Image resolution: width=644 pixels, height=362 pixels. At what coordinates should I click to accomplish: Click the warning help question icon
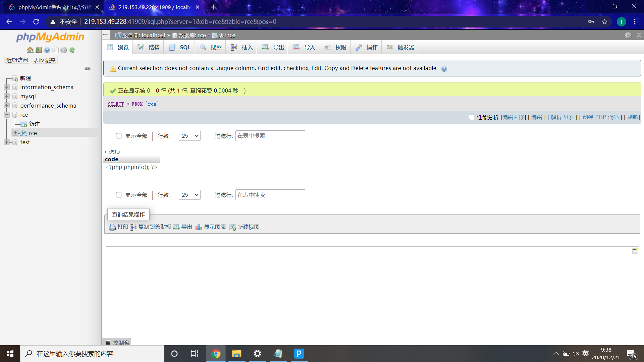pyautogui.click(x=444, y=69)
